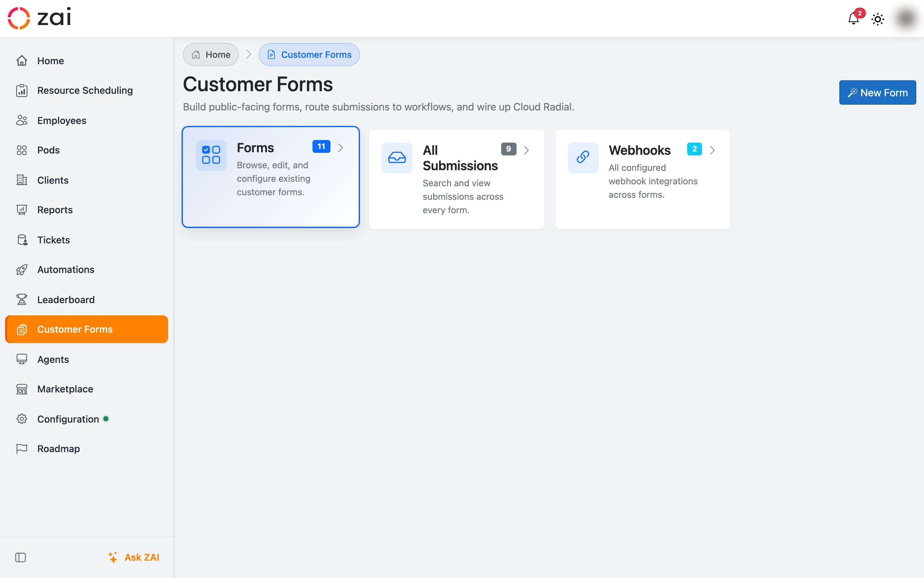The image size is (924, 578).
Task: Click the Home breadcrumb pill
Action: 211,55
